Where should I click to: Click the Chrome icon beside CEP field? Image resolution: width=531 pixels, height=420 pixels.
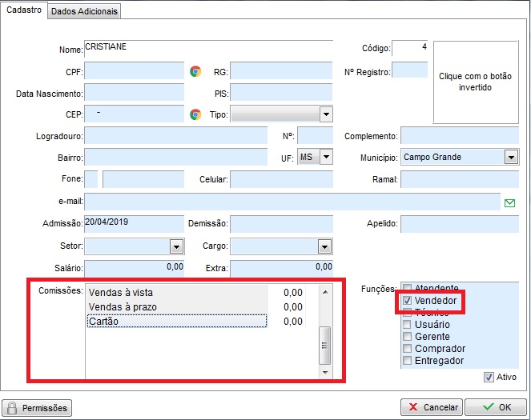pos(195,114)
